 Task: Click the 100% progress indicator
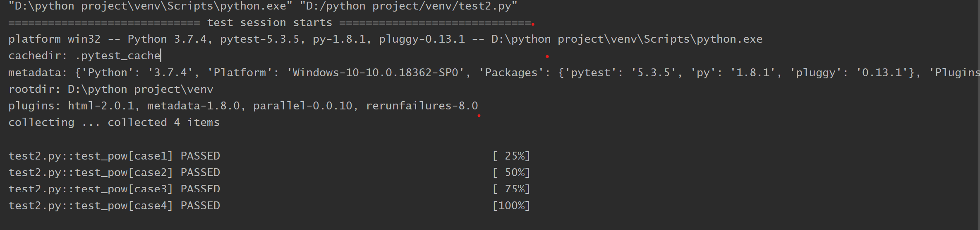point(511,206)
